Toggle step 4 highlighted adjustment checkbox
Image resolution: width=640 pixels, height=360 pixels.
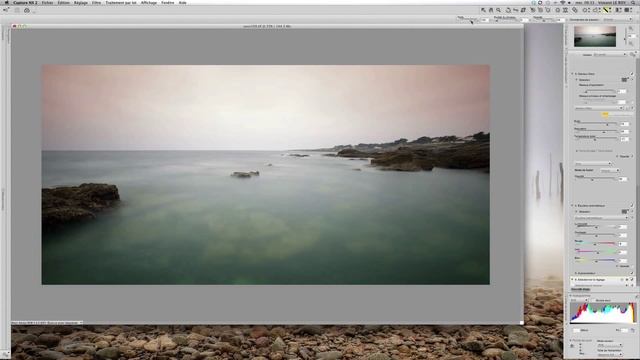pos(632,280)
